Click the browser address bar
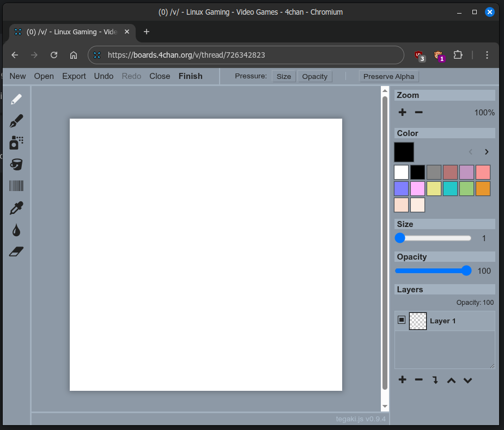504x430 pixels. pyautogui.click(x=245, y=55)
